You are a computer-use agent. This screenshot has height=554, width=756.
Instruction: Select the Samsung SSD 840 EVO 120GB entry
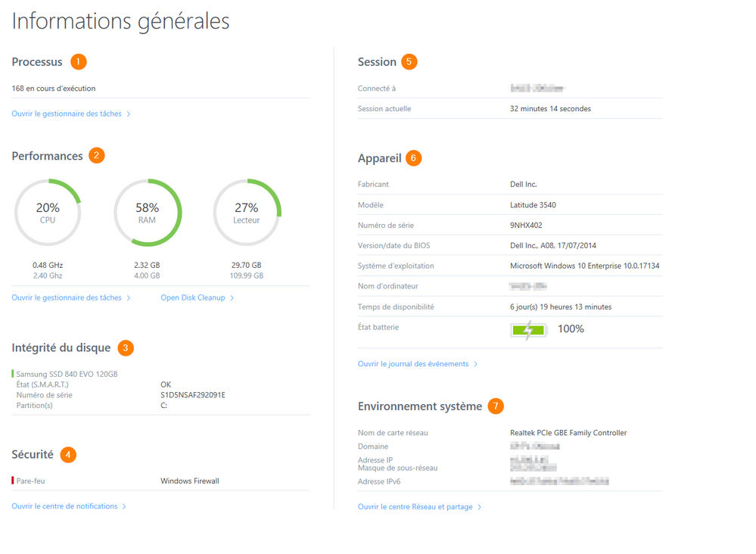coord(67,374)
